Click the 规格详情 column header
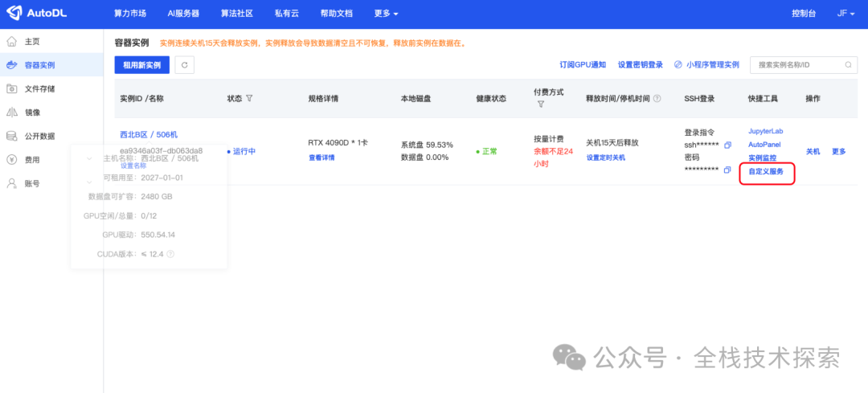Screen dimensions: 868x393 323,99
